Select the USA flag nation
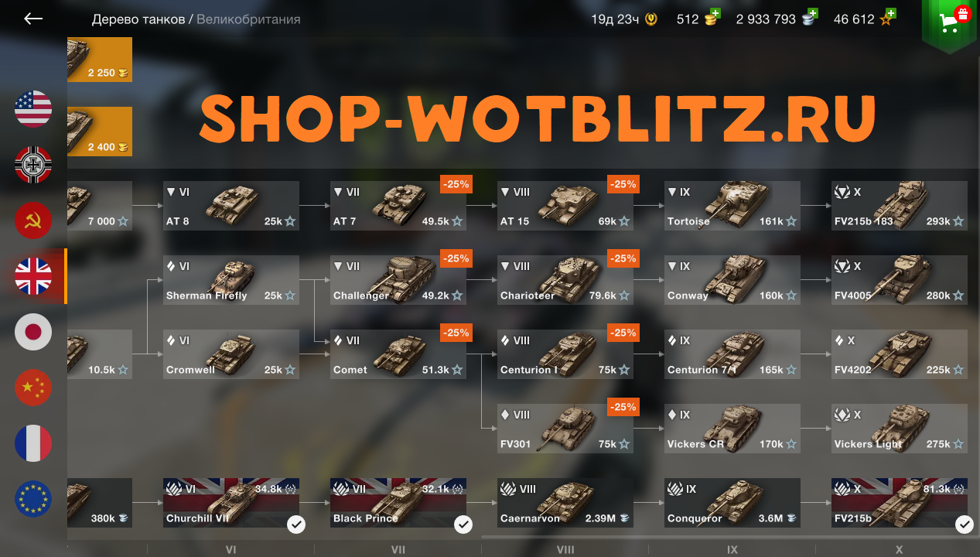Screen dimensions: 980x557 (33, 109)
